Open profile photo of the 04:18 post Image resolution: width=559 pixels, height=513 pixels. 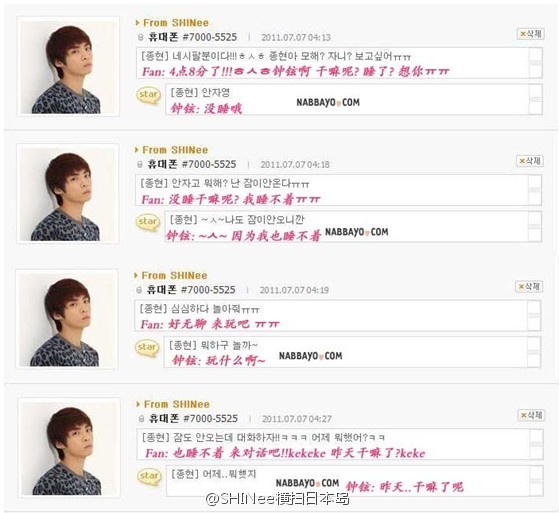pyautogui.click(x=67, y=194)
